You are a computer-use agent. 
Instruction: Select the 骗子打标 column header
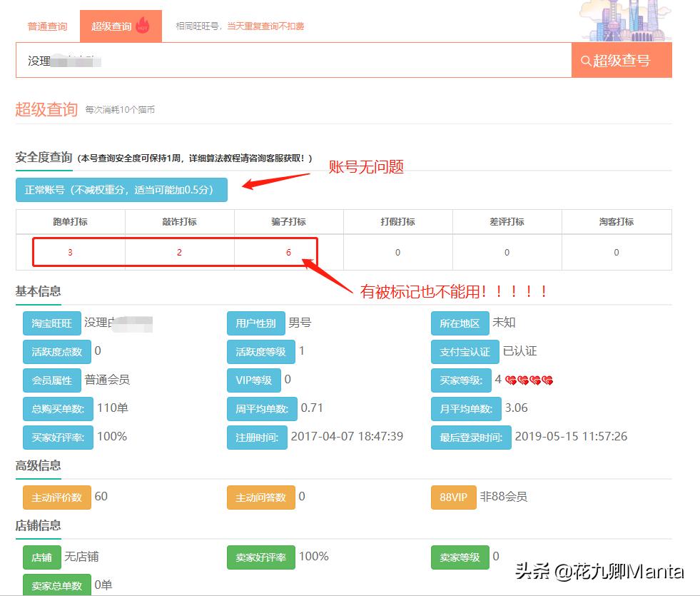288,221
